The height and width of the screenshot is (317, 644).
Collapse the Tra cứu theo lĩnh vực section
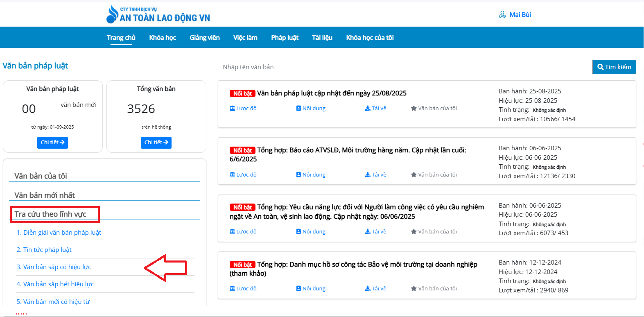[50, 214]
